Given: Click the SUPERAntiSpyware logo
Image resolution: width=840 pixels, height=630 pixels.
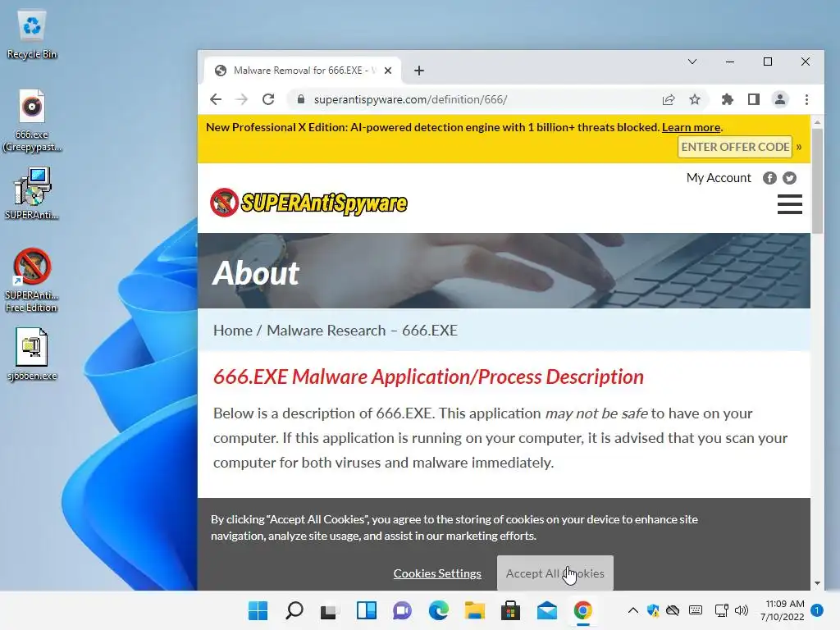Looking at the screenshot, I should [x=308, y=203].
